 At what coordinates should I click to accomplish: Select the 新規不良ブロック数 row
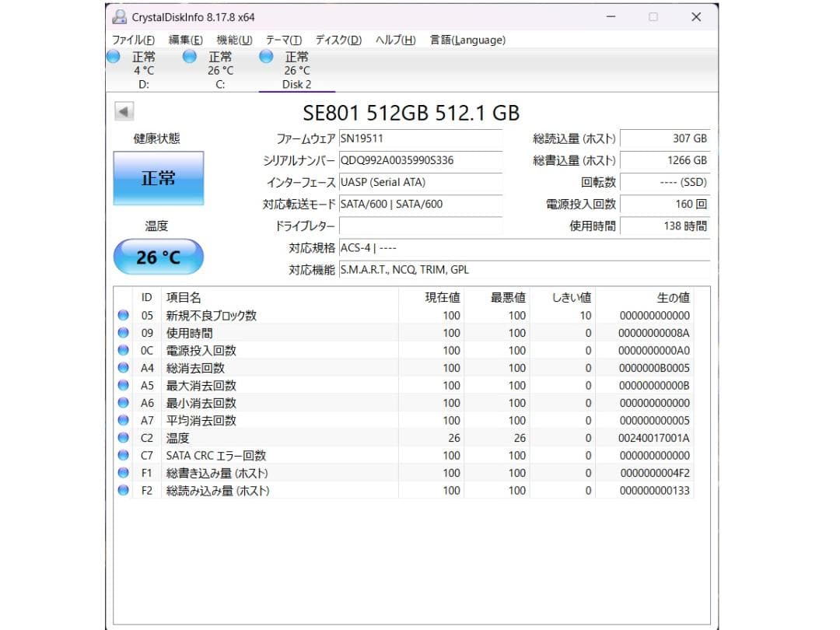pyautogui.click(x=404, y=315)
